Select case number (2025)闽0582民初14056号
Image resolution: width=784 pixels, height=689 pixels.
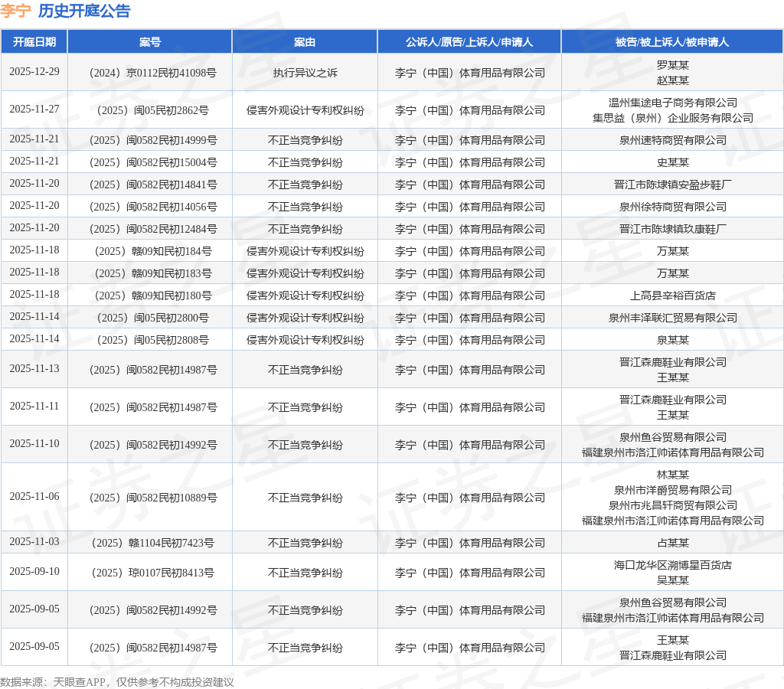point(152,207)
